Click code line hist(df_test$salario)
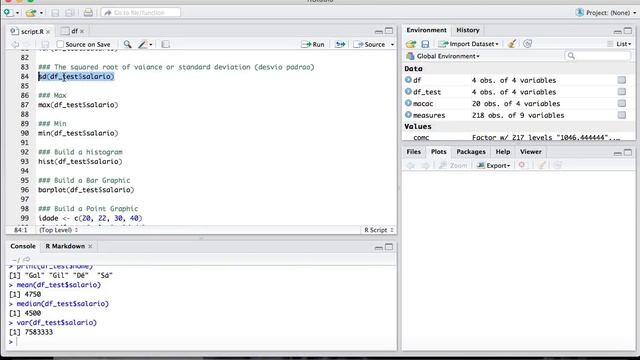640x360 pixels. point(80,162)
